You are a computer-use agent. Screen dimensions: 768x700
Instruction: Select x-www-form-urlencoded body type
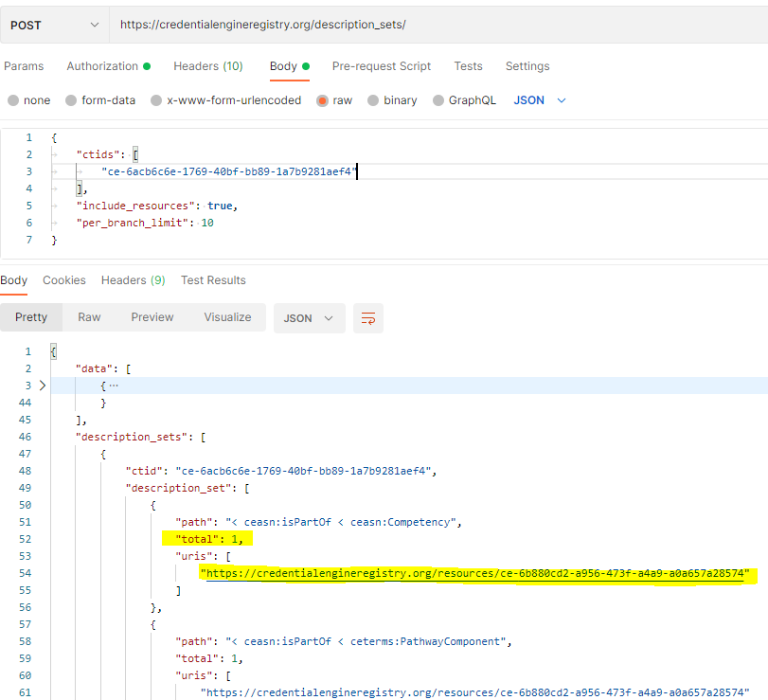click(225, 100)
